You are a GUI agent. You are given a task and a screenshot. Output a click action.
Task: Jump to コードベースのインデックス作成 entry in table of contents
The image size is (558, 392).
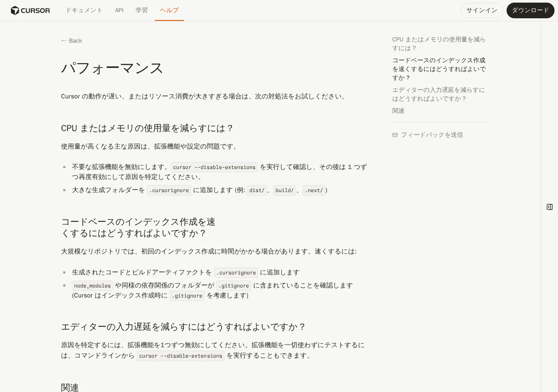coord(439,69)
